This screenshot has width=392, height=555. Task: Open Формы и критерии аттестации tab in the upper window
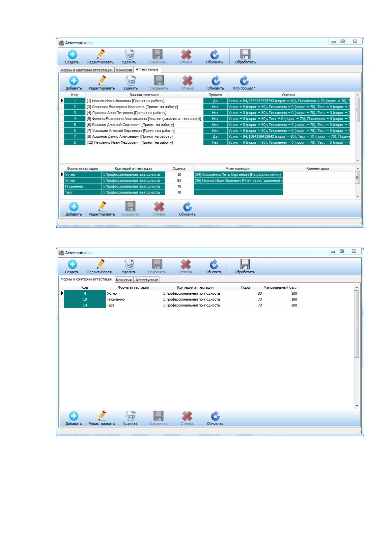pyautogui.click(x=87, y=70)
